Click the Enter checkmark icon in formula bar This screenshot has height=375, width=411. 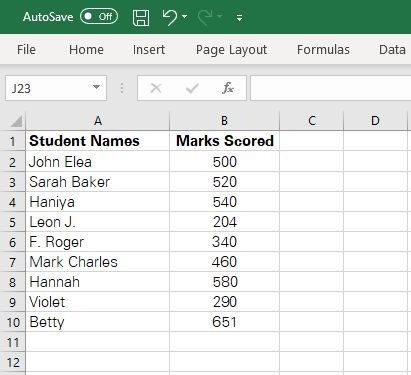pyautogui.click(x=192, y=88)
